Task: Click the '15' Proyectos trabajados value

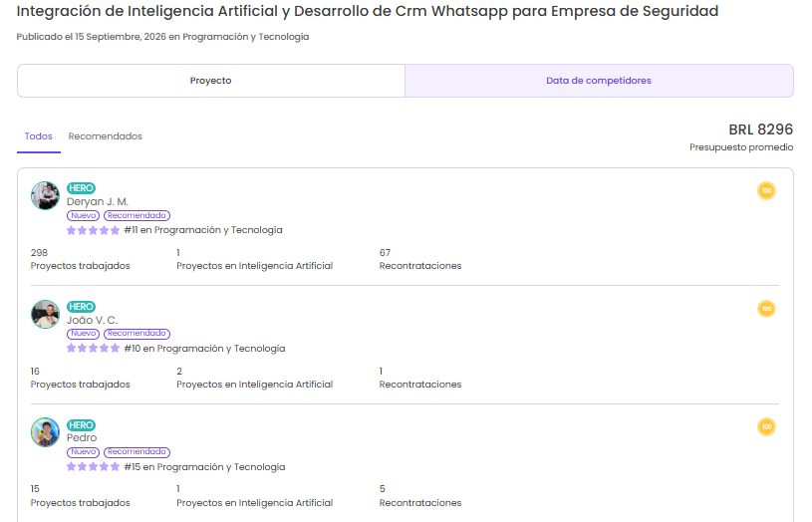Action: [x=35, y=489]
